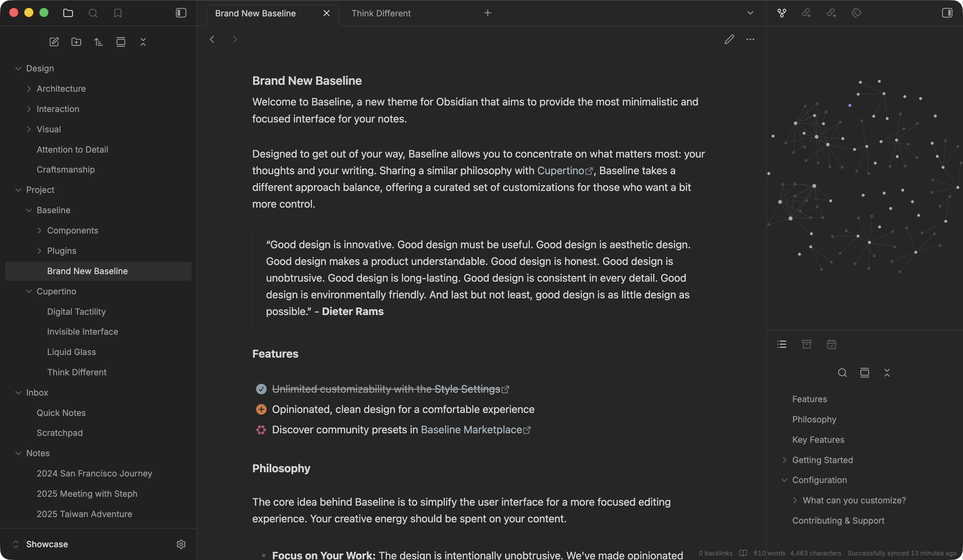Open a new tab with the plus button
The height and width of the screenshot is (560, 963).
coord(488,12)
